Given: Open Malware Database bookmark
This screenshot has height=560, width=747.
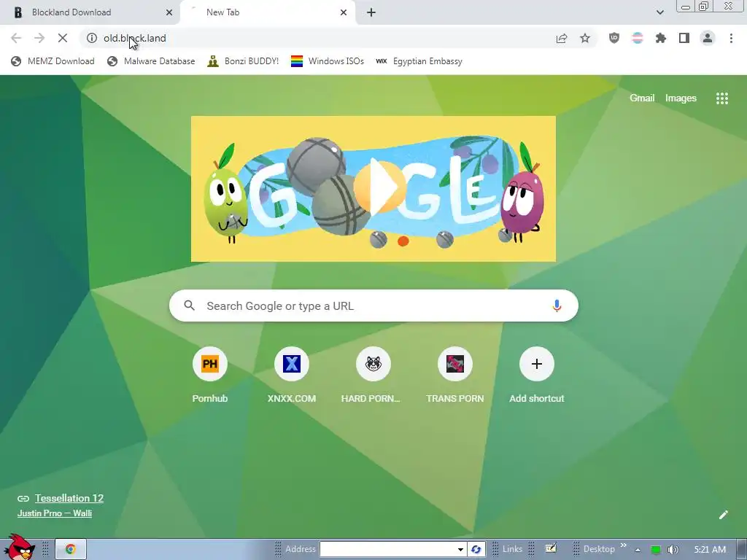Looking at the screenshot, I should (x=151, y=61).
